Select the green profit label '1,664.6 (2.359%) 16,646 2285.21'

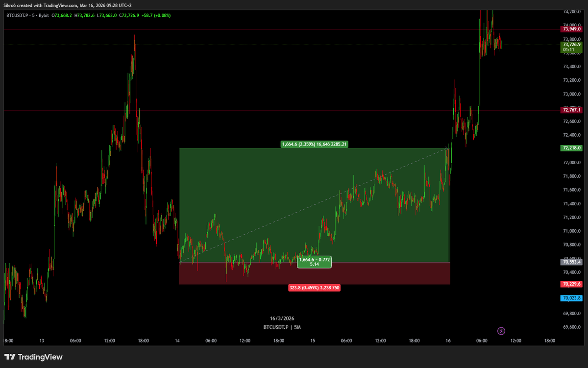[314, 144]
